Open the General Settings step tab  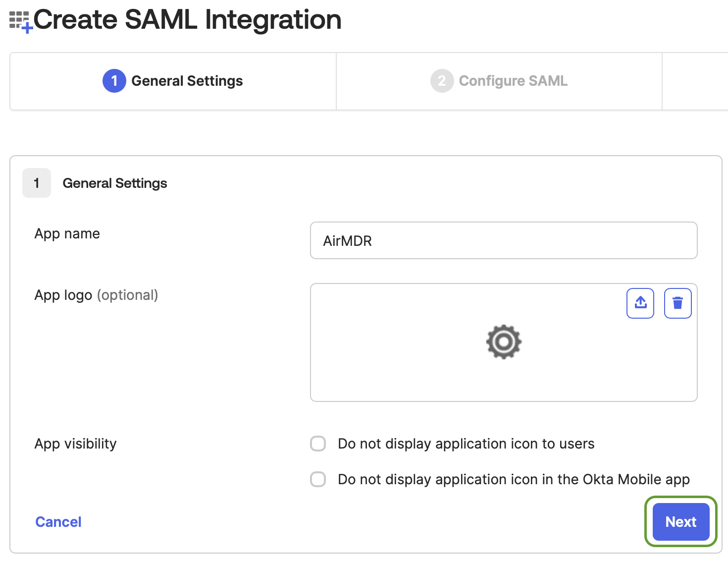(173, 81)
